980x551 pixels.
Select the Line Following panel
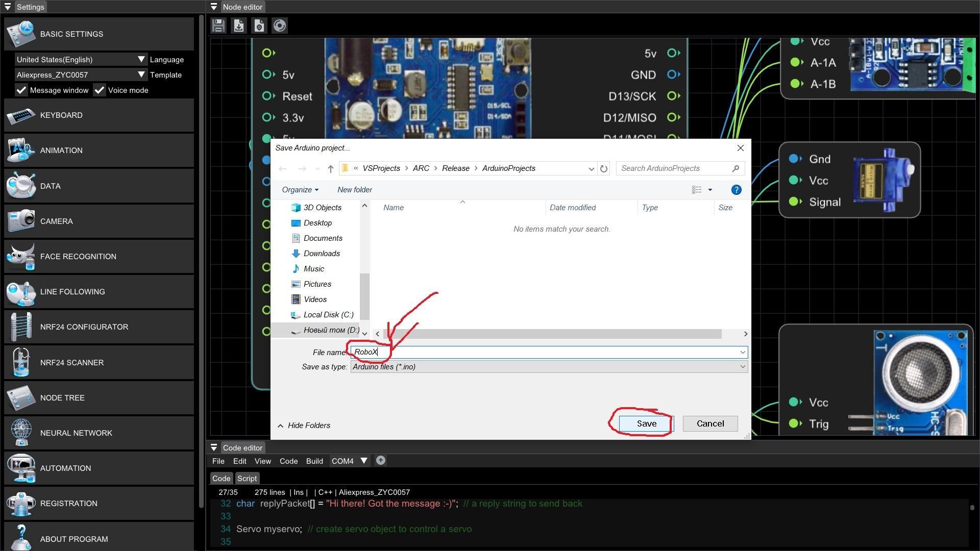pyautogui.click(x=72, y=291)
